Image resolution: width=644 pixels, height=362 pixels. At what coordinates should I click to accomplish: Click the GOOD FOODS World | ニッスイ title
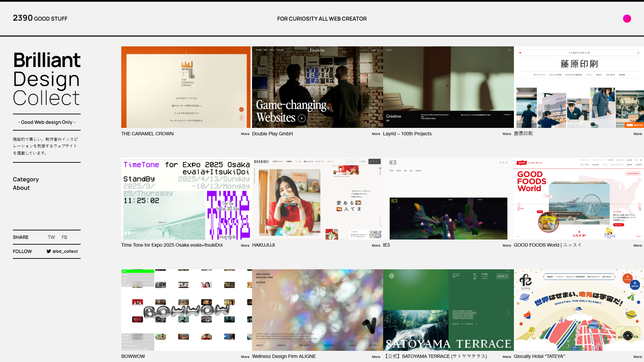pos(547,245)
